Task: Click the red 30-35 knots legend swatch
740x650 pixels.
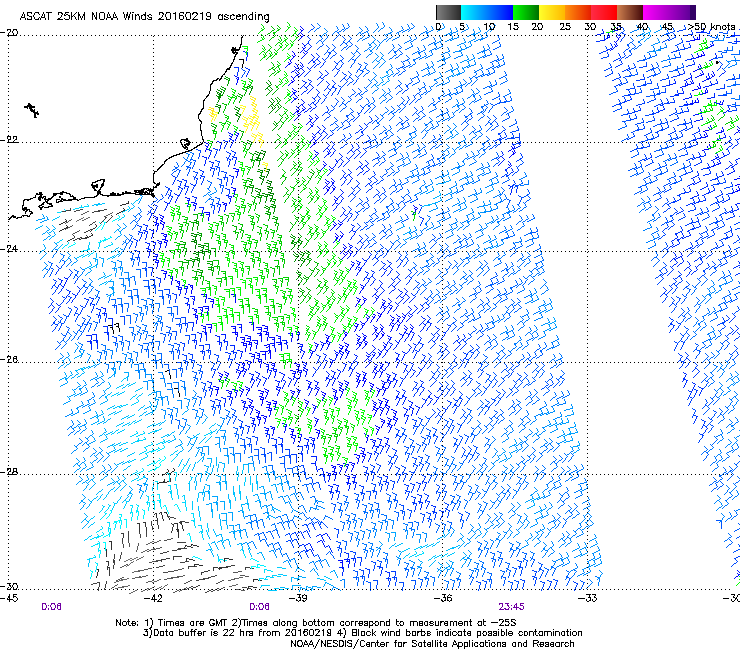Action: point(604,12)
